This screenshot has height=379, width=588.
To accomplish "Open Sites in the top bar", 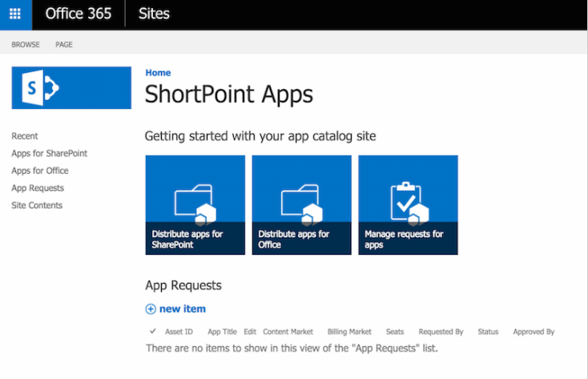I will (x=154, y=14).
